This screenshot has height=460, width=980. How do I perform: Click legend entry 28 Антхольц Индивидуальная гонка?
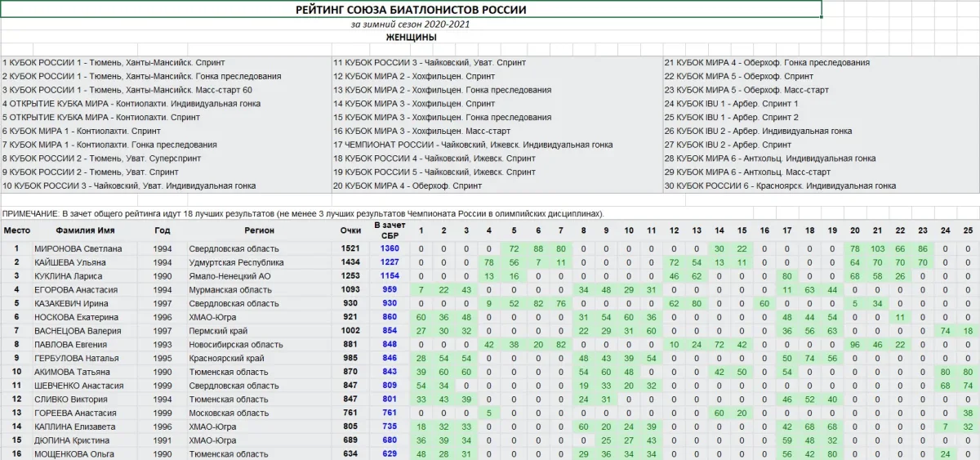pyautogui.click(x=770, y=159)
